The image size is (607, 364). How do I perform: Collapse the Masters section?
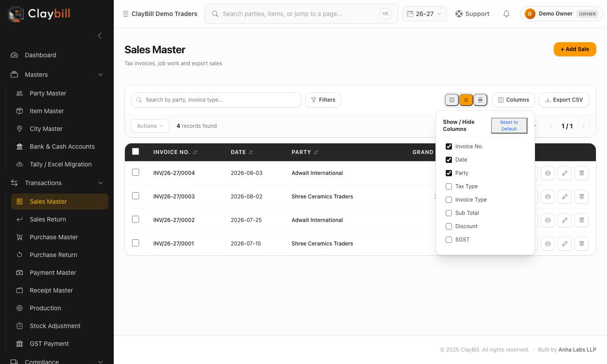[x=57, y=75]
